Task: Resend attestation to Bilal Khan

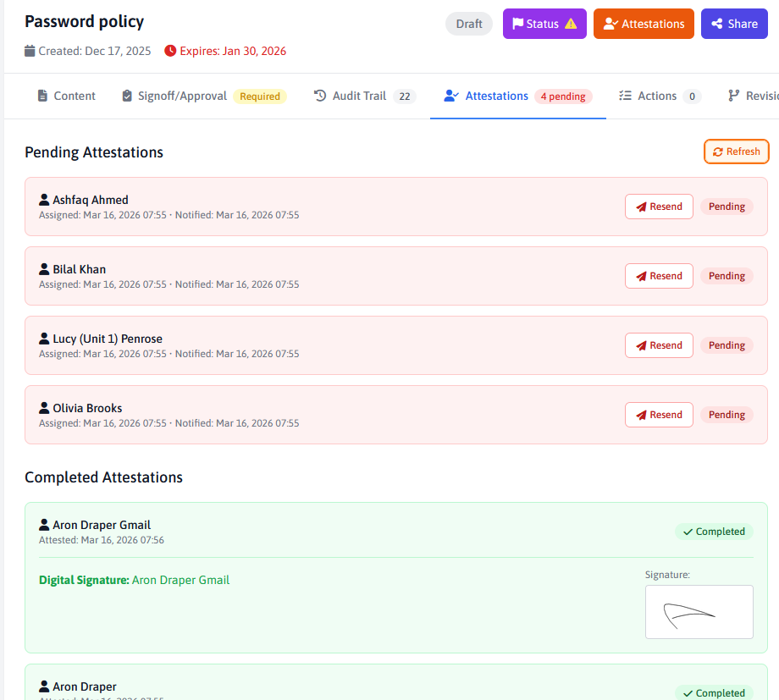Action: click(659, 276)
